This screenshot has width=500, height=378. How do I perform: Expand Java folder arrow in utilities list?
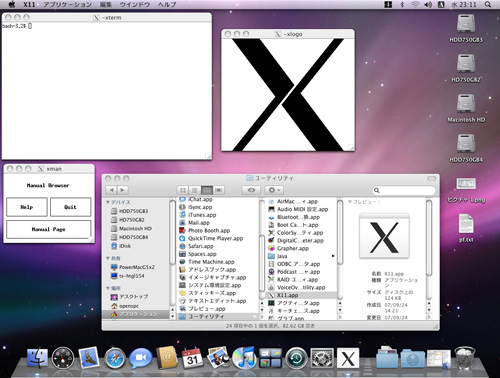click(x=333, y=256)
